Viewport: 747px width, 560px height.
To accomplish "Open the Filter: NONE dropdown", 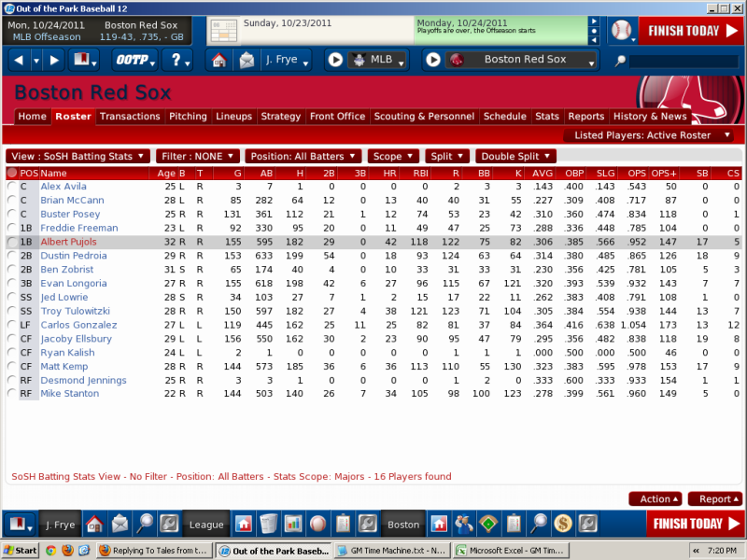I will tap(197, 156).
